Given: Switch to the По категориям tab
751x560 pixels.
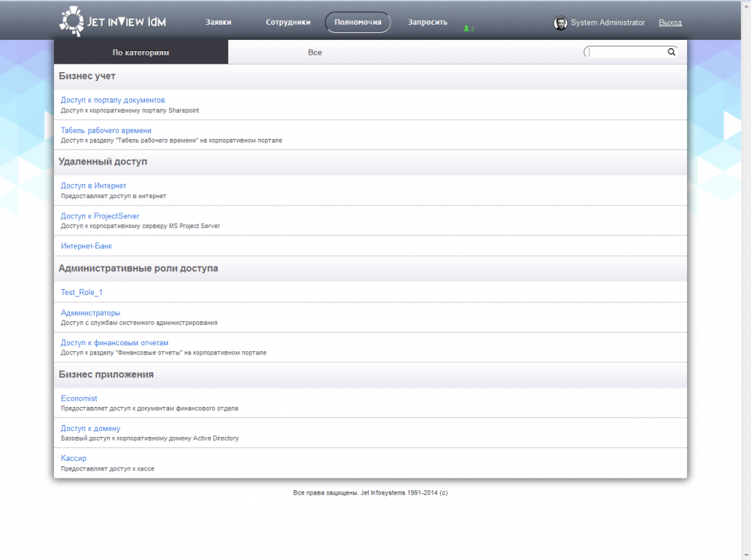Looking at the screenshot, I should pos(141,52).
